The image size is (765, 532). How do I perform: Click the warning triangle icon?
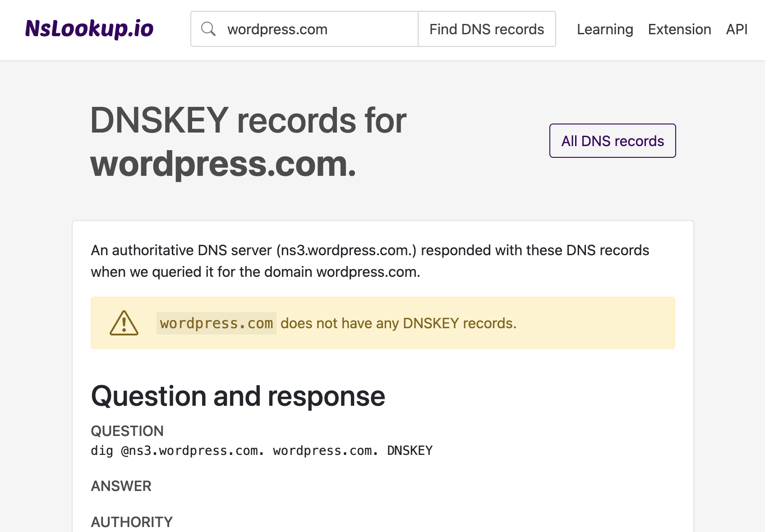124,322
